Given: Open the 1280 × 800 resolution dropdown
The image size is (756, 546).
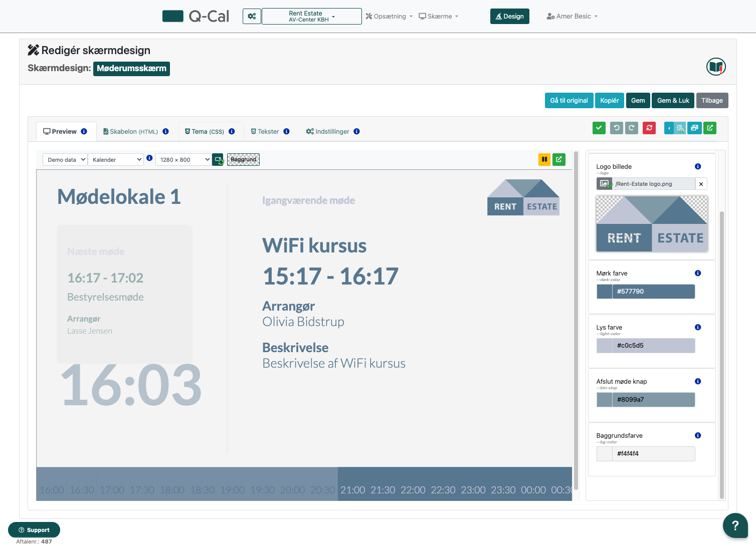Looking at the screenshot, I should pyautogui.click(x=183, y=159).
